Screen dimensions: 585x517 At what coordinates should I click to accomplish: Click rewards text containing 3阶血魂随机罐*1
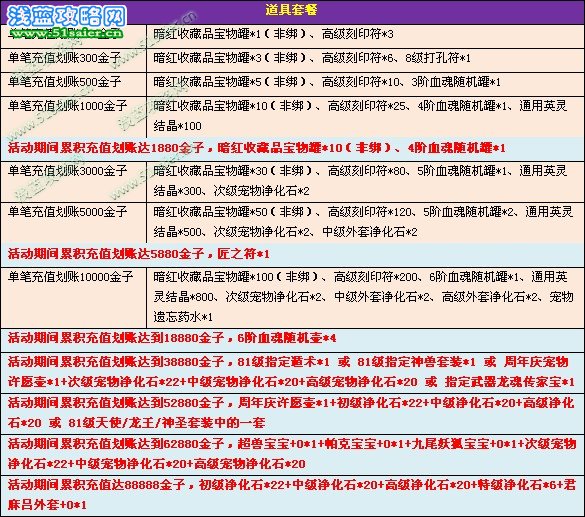pos(327,82)
